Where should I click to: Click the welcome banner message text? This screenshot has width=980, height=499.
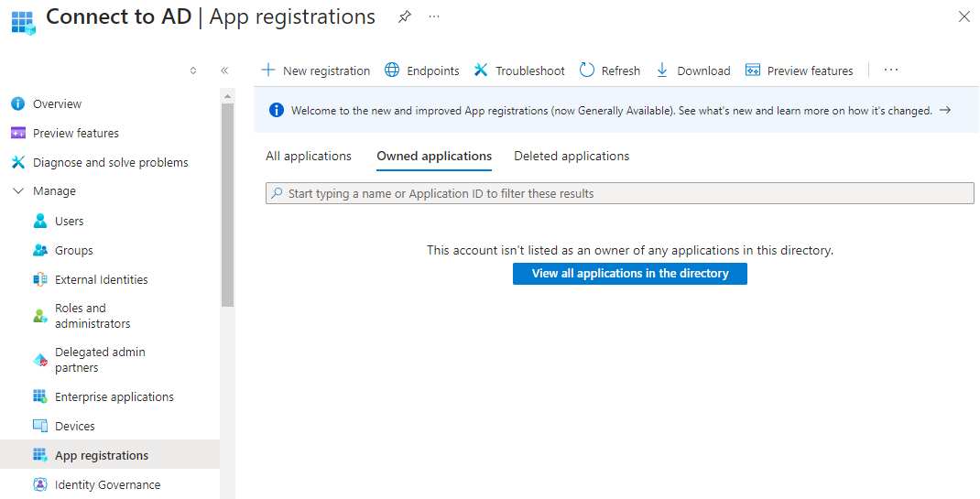pyautogui.click(x=611, y=111)
